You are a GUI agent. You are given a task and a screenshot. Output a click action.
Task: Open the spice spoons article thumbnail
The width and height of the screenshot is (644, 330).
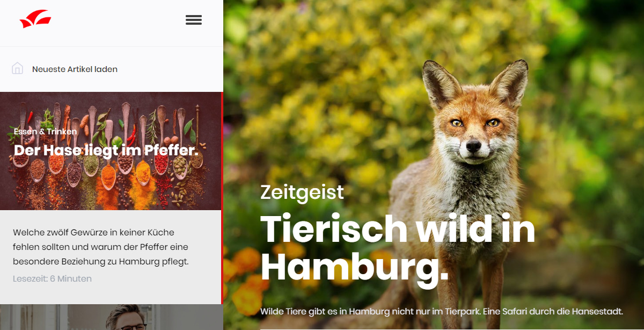point(111,151)
